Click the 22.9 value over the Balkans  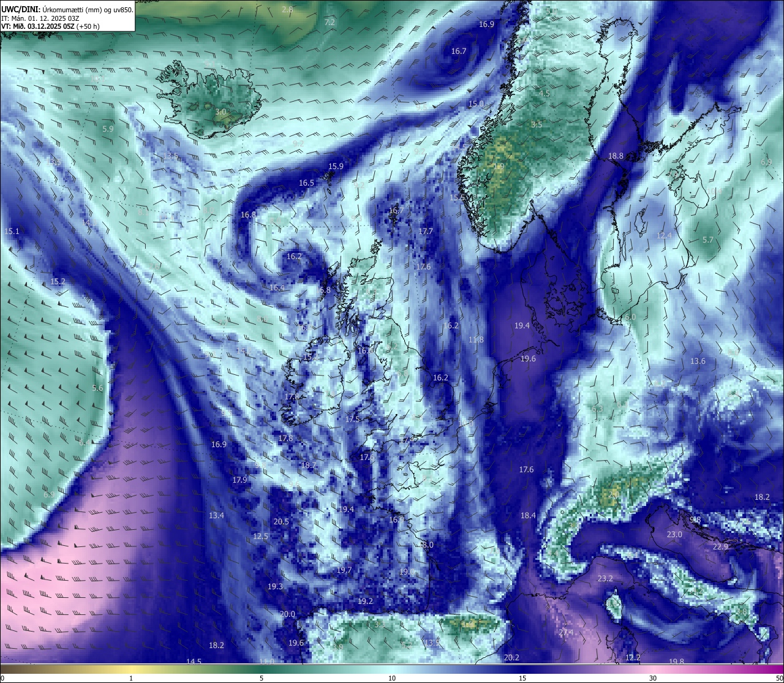coord(720,547)
